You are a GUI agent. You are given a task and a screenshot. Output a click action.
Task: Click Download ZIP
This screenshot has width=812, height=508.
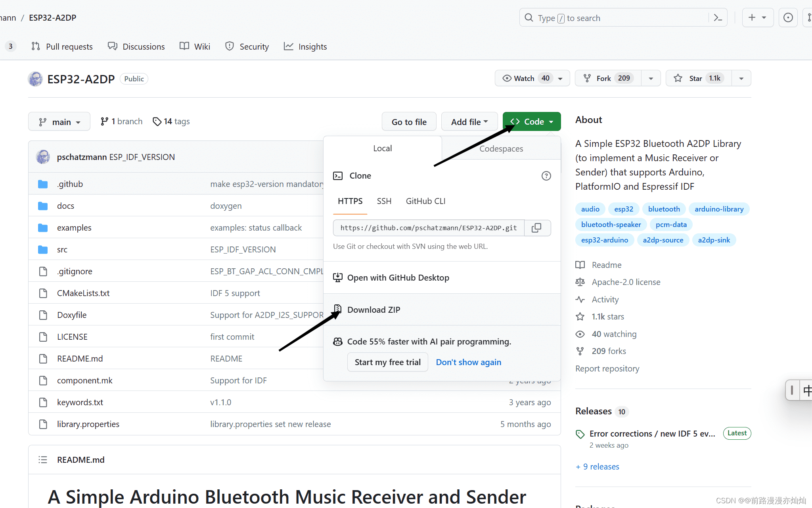coord(373,310)
